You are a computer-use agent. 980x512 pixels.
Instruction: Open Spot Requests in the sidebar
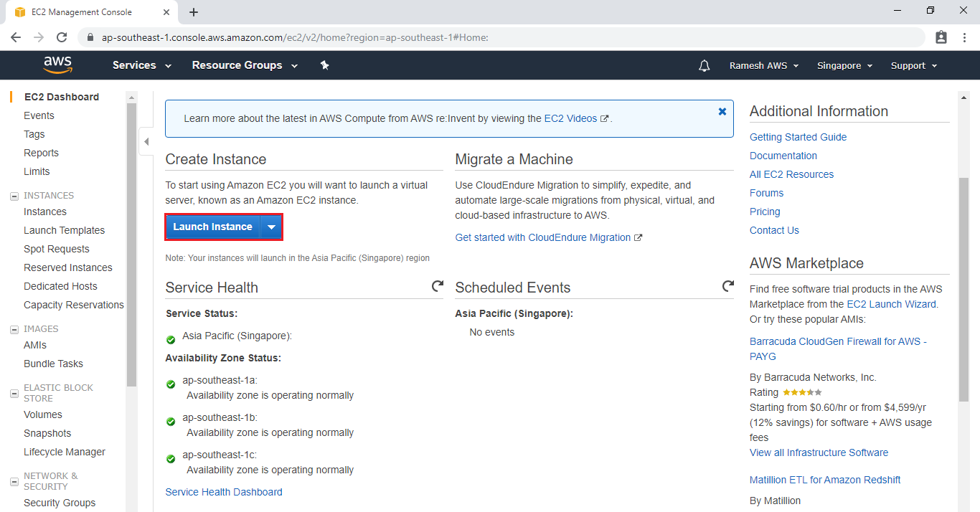(57, 249)
